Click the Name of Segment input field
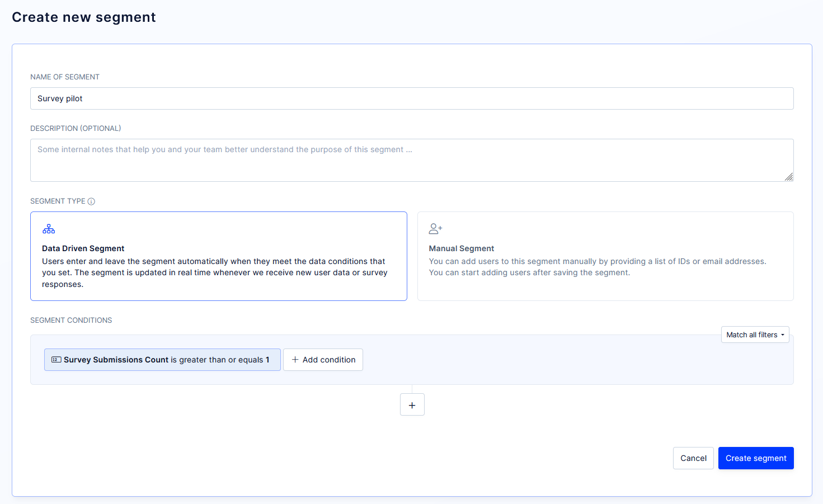The height and width of the screenshot is (504, 823). click(412, 98)
